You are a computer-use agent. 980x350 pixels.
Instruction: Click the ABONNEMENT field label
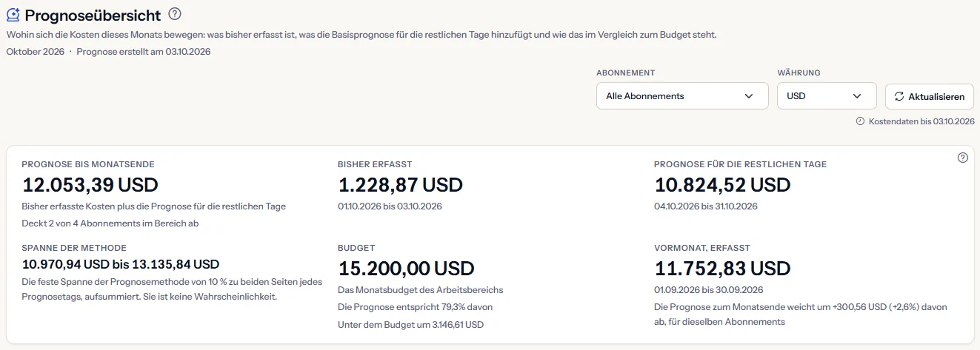point(625,73)
